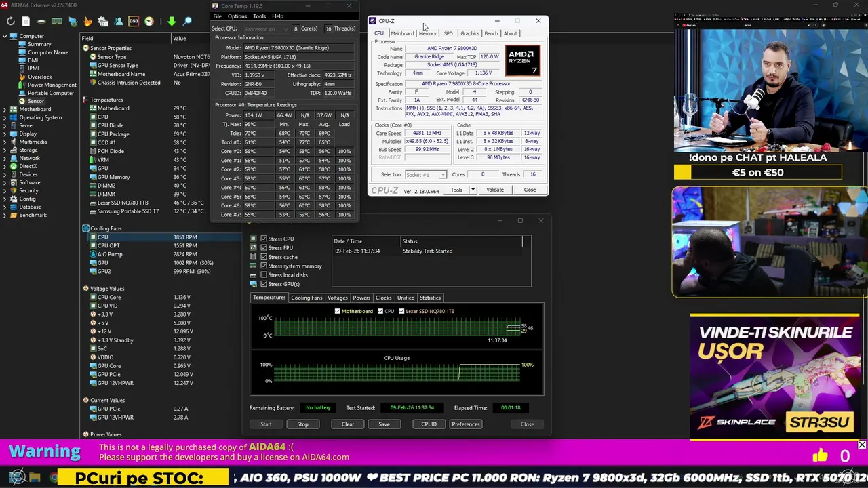Image resolution: width=868 pixels, height=488 pixels.
Task: Click the Value column header
Action: coord(179,39)
